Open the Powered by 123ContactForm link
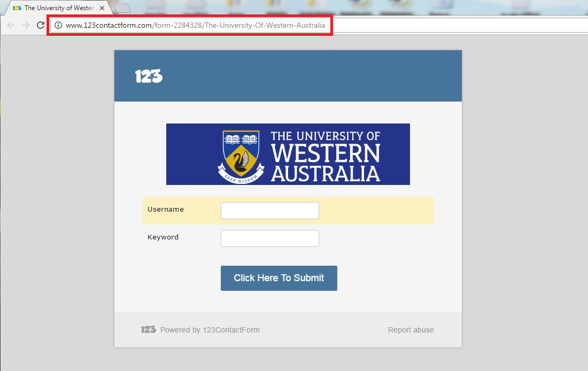 [210, 330]
